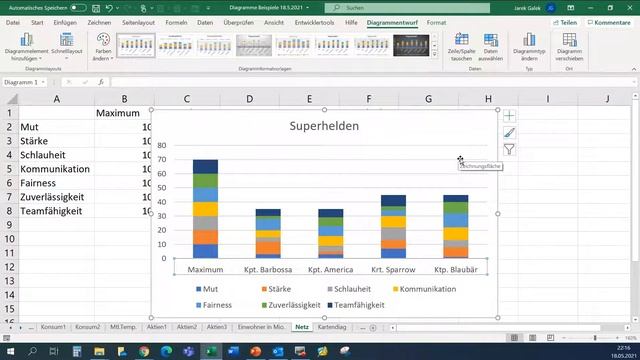Click in the Suchen search box

407,8
